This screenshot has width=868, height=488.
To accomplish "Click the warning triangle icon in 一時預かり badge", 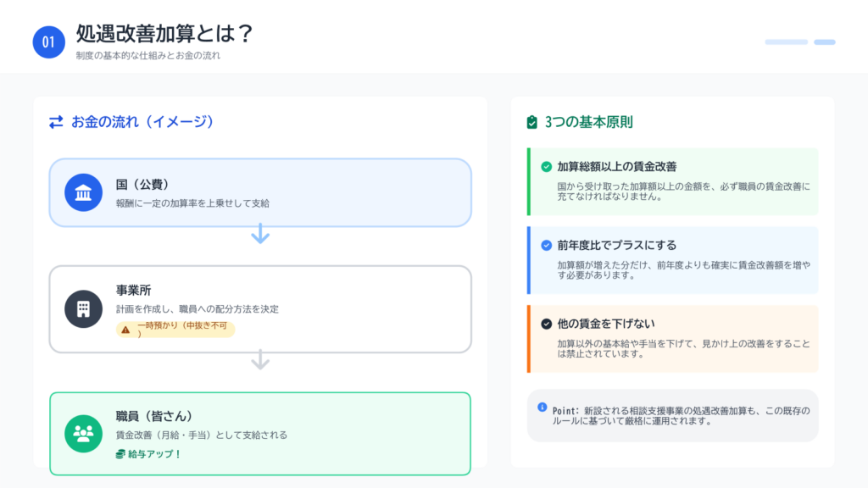I will coord(125,330).
